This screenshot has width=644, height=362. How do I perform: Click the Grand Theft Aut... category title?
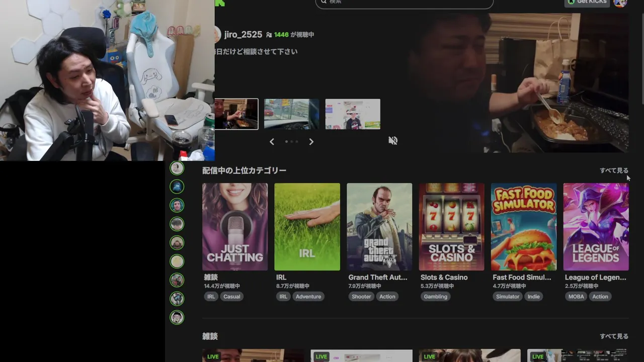[x=378, y=278]
